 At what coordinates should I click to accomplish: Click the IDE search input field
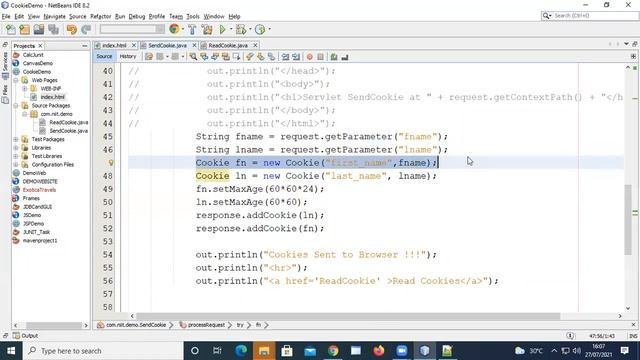pyautogui.click(x=595, y=16)
